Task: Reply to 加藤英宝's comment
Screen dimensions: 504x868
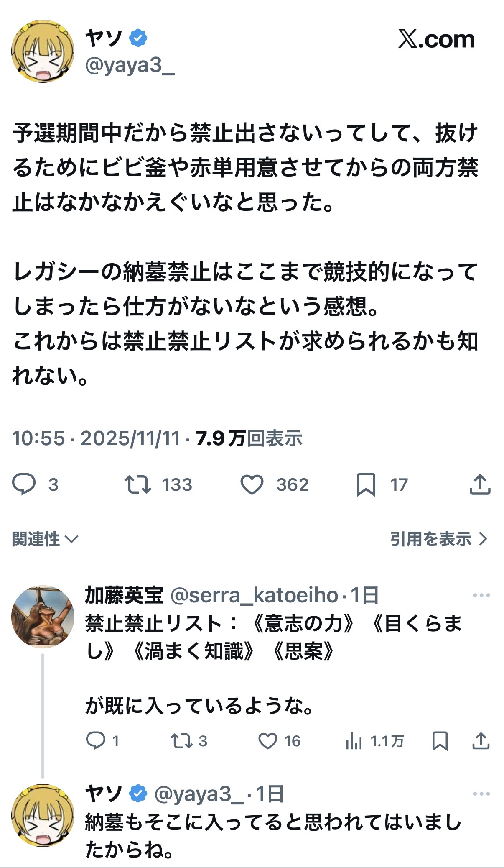Action: coord(96,741)
